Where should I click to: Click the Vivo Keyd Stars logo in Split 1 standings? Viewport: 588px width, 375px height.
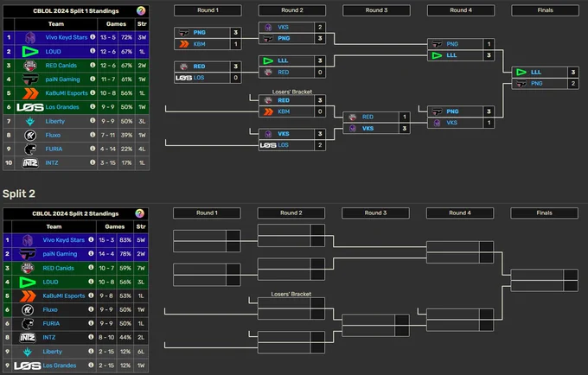(x=30, y=37)
